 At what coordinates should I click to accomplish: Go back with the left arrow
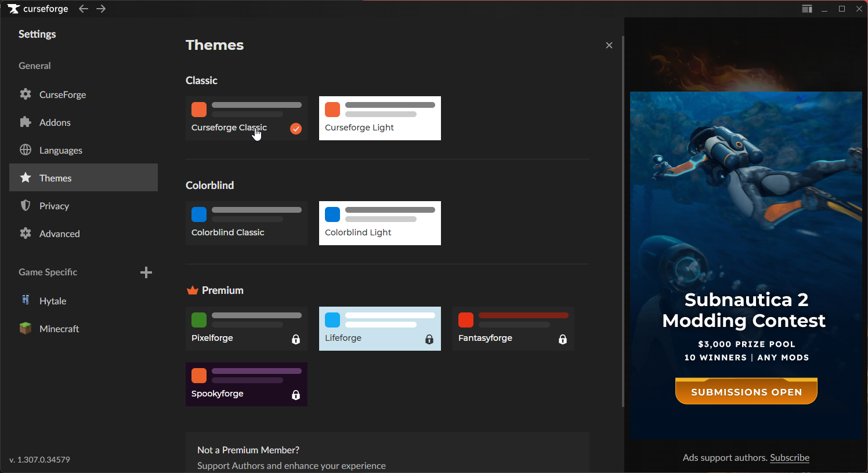[x=84, y=9]
